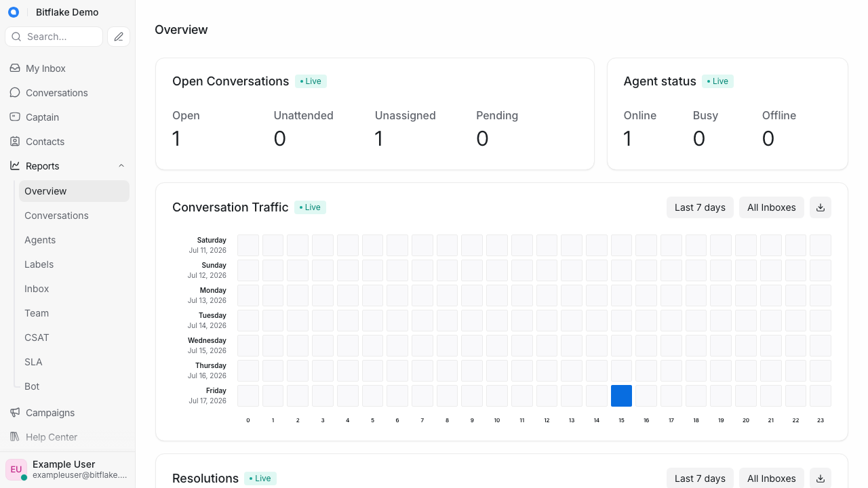The image size is (868, 488).
Task: Open All Inboxes filter in Resolutions
Action: point(772,478)
